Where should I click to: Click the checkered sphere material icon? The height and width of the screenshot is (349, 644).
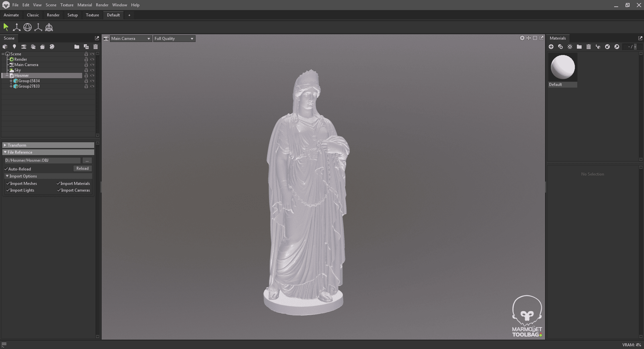(570, 47)
